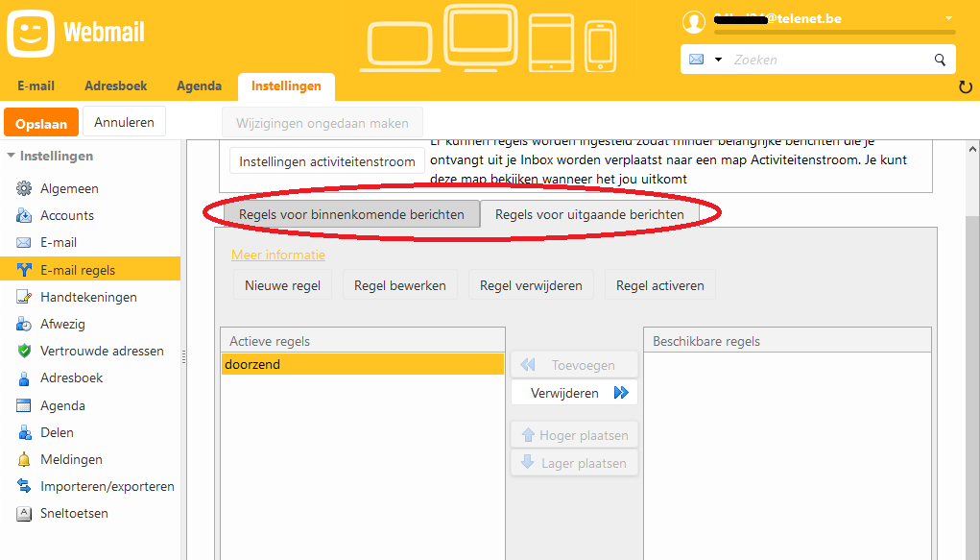980x560 pixels.
Task: Expand the account menu arrow
Action: tap(948, 18)
